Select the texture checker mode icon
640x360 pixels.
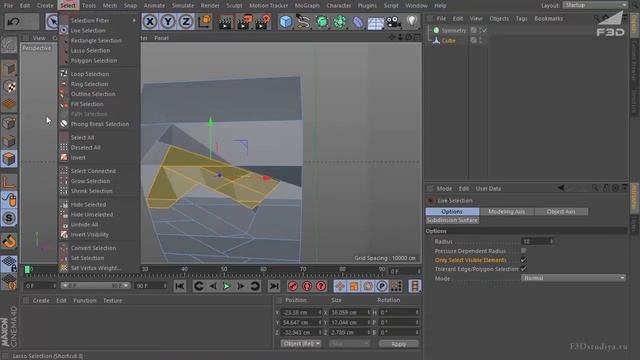pyautogui.click(x=9, y=87)
